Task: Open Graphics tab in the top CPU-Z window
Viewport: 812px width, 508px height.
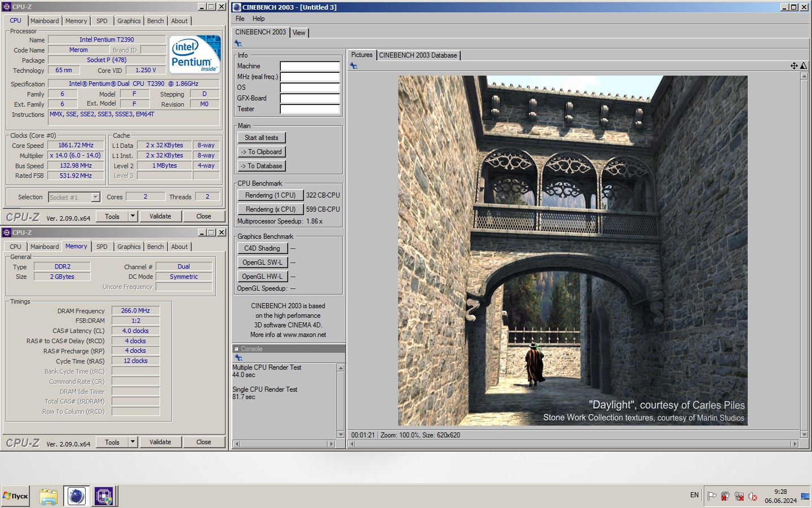Action: click(x=129, y=21)
